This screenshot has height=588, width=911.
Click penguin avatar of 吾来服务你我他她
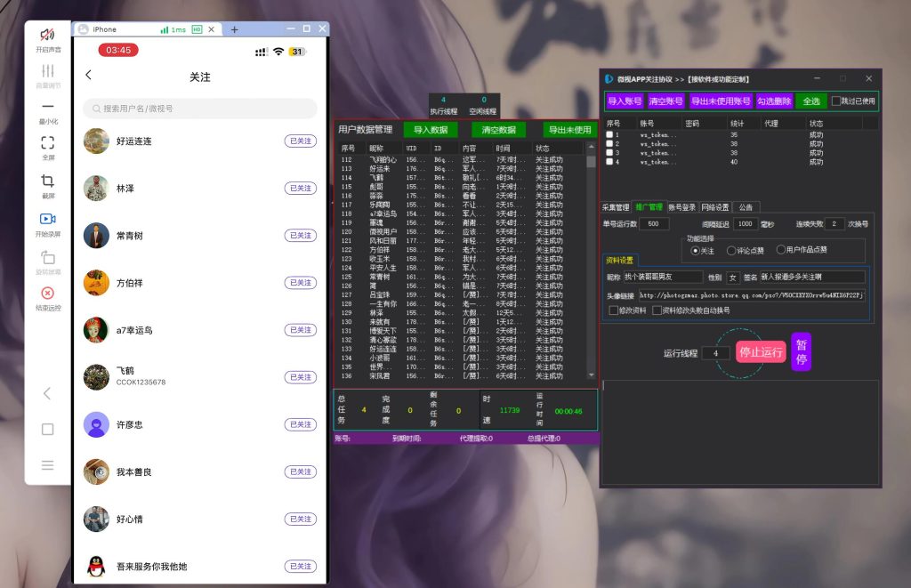coord(96,566)
